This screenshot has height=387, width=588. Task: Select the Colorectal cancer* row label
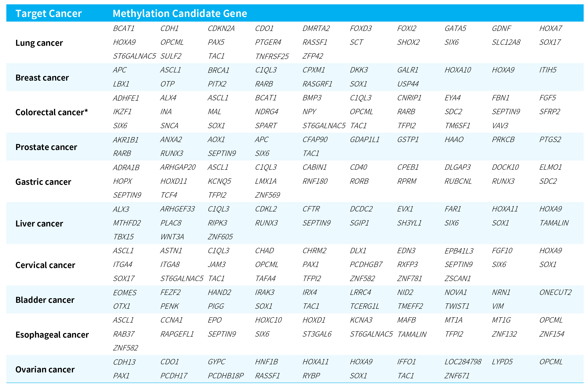(51, 112)
